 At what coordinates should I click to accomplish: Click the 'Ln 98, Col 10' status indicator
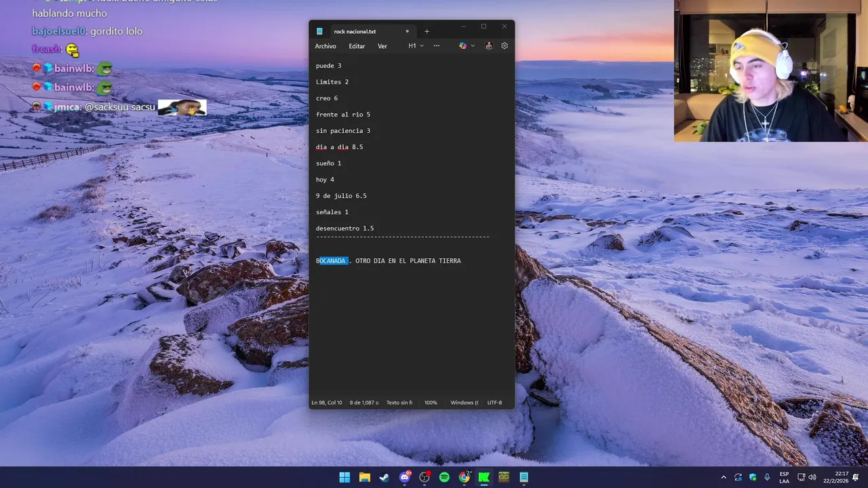[327, 403]
